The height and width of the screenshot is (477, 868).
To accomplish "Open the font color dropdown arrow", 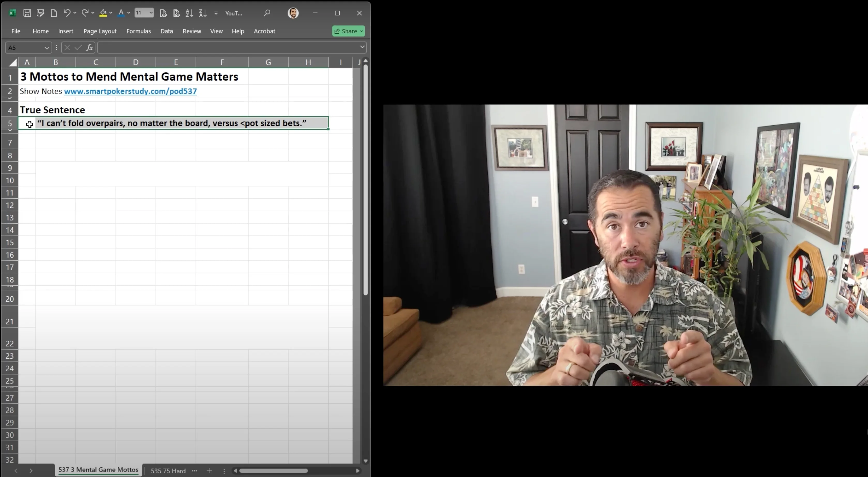I will 129,13.
